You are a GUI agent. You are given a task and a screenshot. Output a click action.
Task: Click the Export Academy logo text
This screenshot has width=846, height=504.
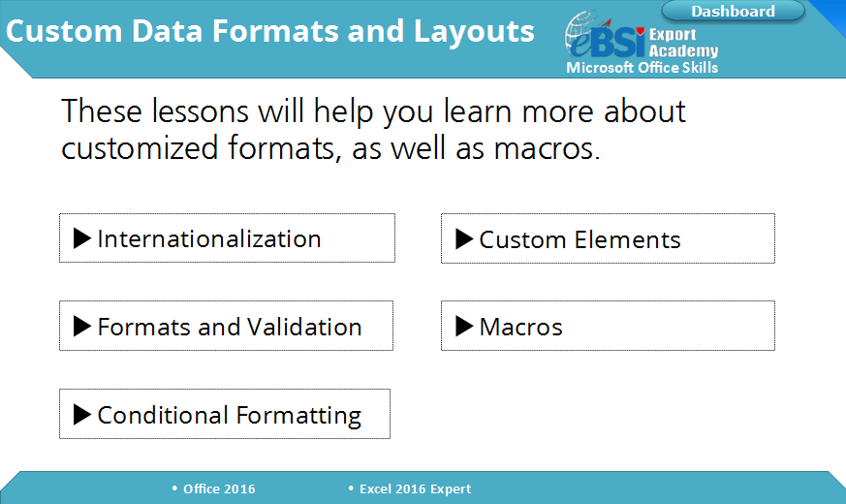683,42
